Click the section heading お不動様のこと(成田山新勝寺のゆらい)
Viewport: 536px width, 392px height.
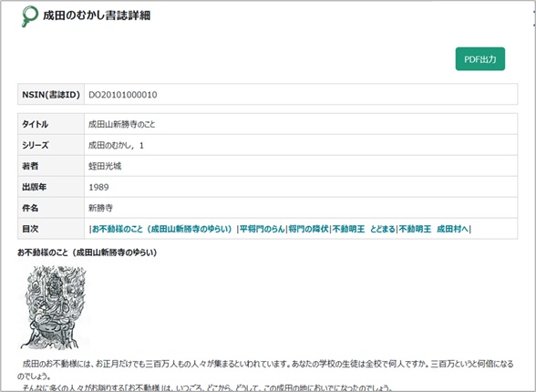[x=87, y=253]
